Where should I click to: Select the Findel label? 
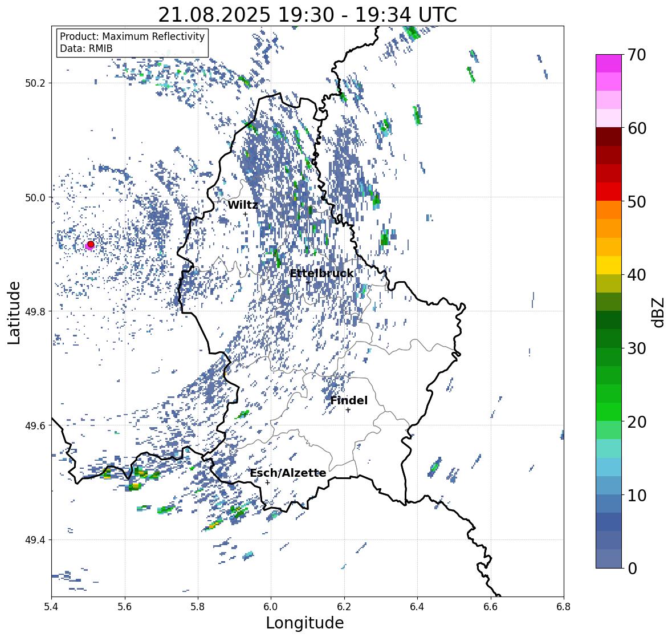pos(349,400)
